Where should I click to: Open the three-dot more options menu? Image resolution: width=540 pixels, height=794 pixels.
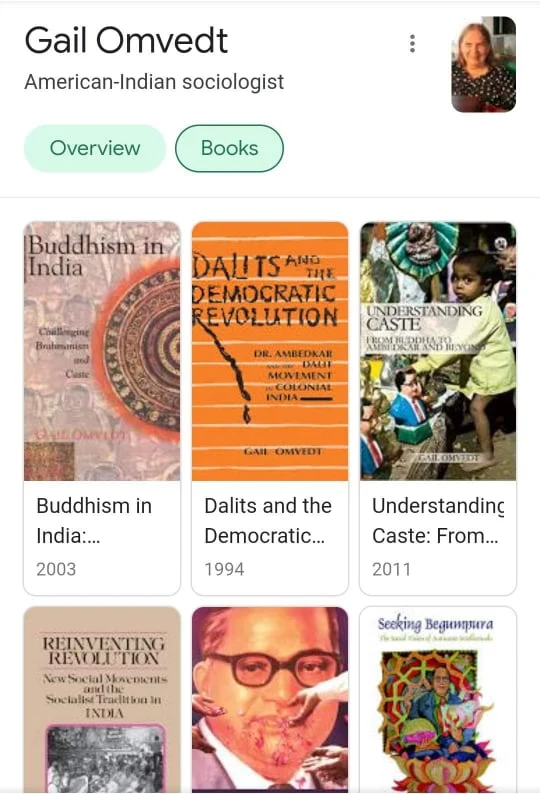[x=412, y=44]
